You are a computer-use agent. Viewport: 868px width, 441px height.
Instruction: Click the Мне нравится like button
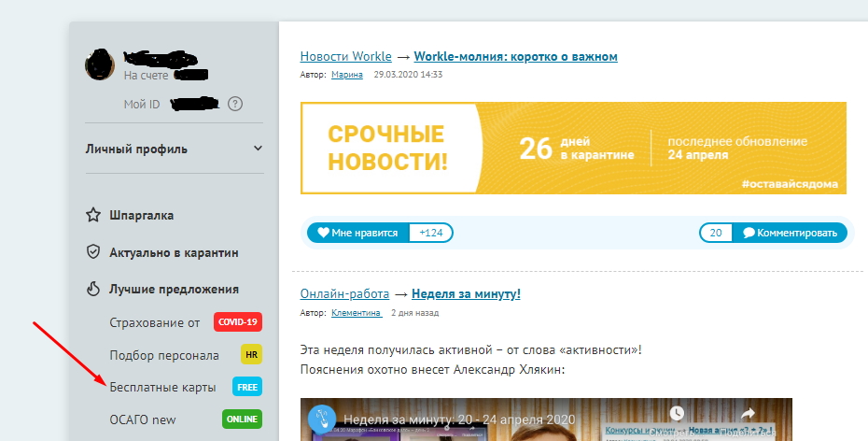click(358, 233)
